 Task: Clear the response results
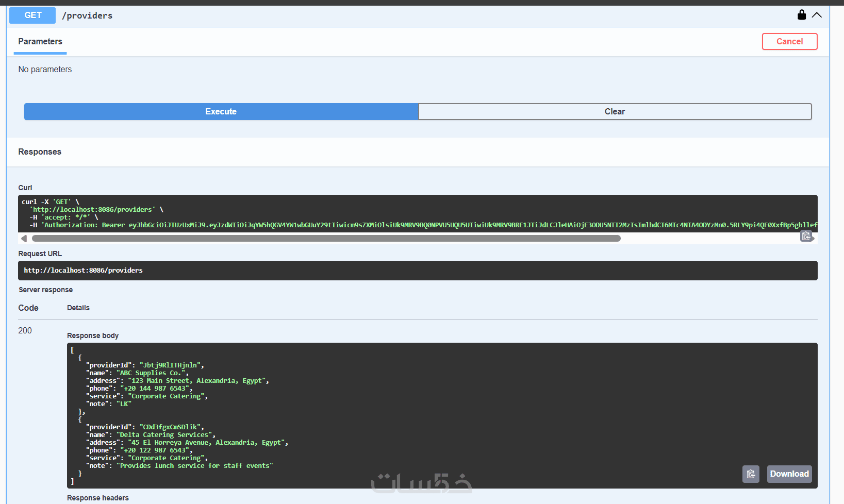[615, 112]
